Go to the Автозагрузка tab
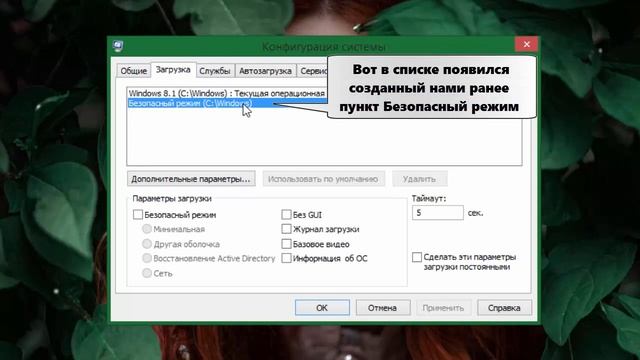Image resolution: width=640 pixels, height=360 pixels. coord(265,71)
